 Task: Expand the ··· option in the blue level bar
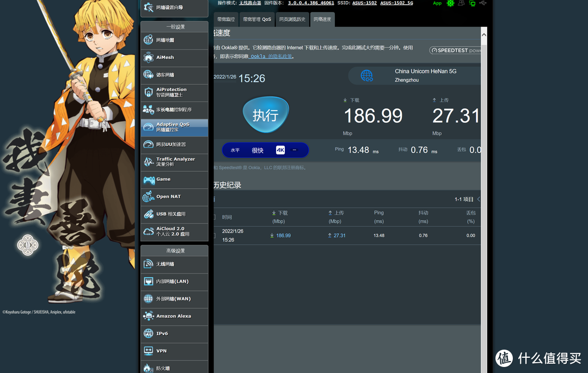click(x=295, y=150)
